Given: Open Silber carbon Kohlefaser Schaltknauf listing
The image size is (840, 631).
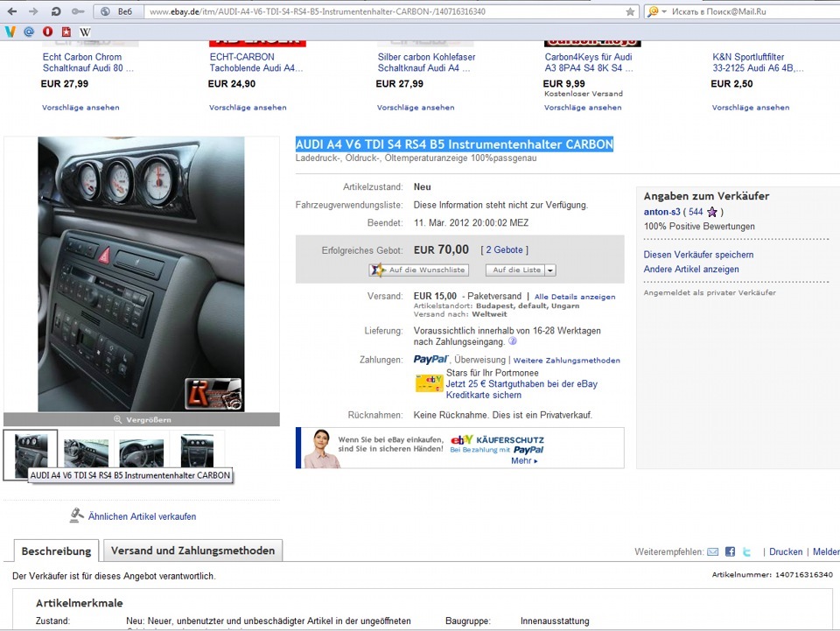Looking at the screenshot, I should [x=426, y=62].
